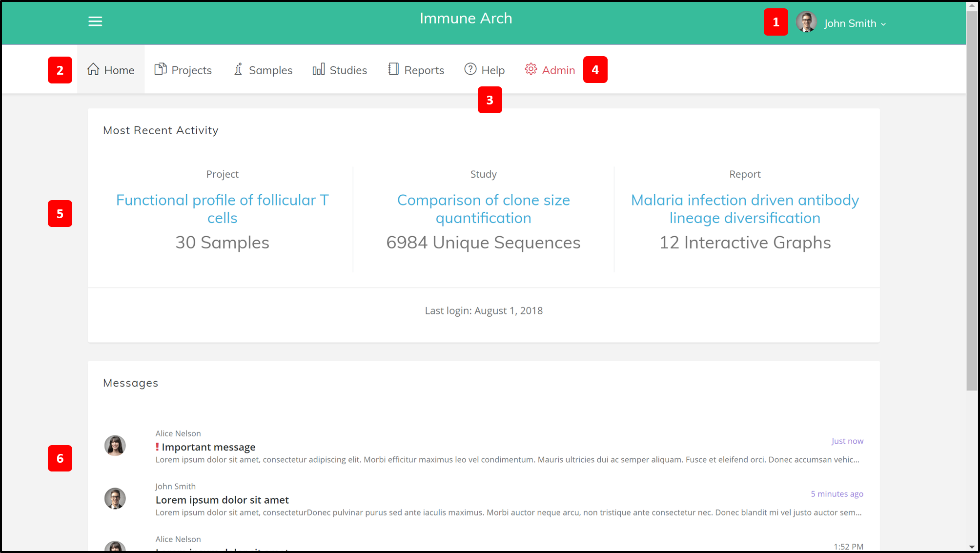Click the notebook icon beside Reports
The image size is (980, 553).
[393, 69]
